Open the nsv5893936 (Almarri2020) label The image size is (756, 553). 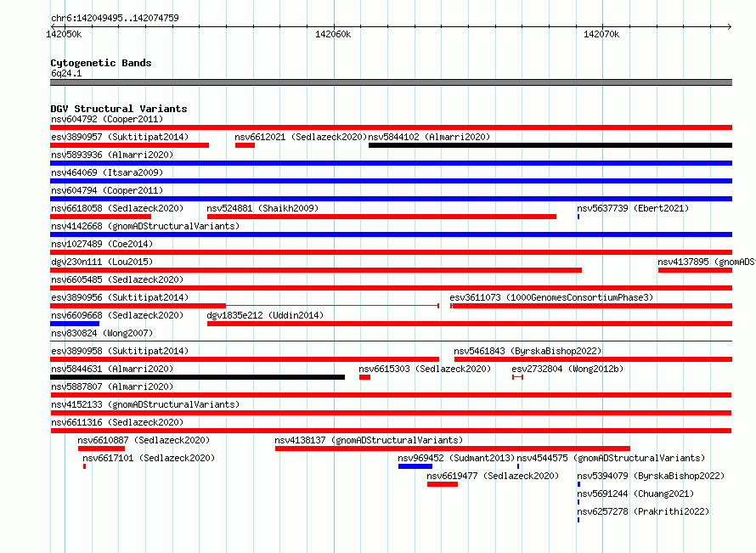[x=112, y=155]
